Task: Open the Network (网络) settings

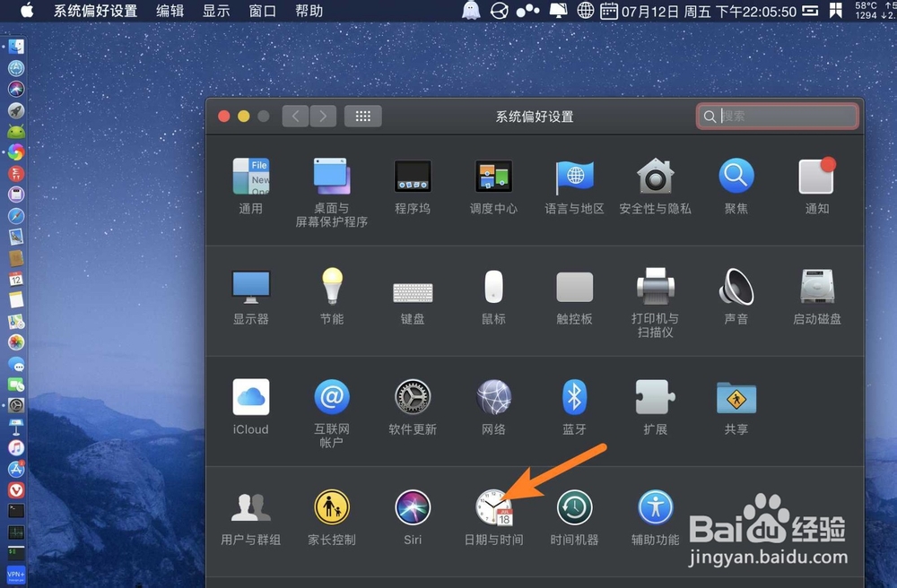Action: pos(492,399)
